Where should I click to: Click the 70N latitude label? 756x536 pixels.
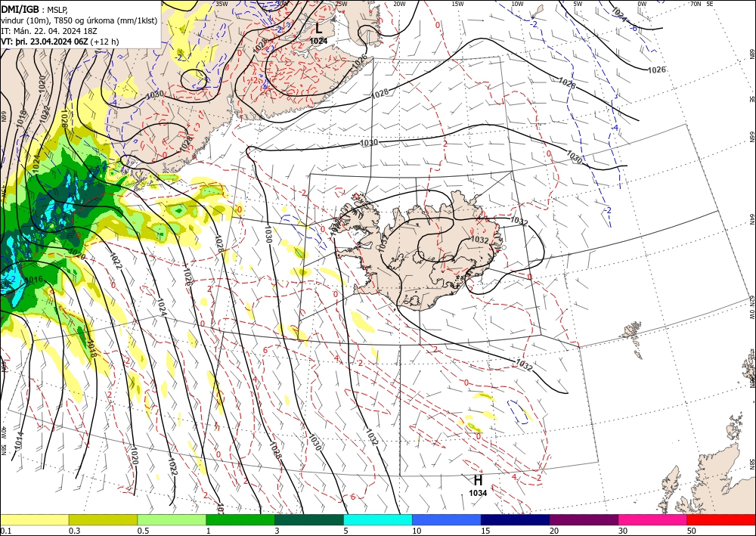[696, 4]
